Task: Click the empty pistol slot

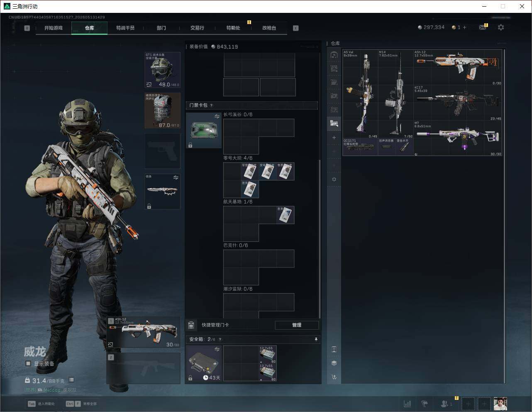Action: [x=162, y=151]
